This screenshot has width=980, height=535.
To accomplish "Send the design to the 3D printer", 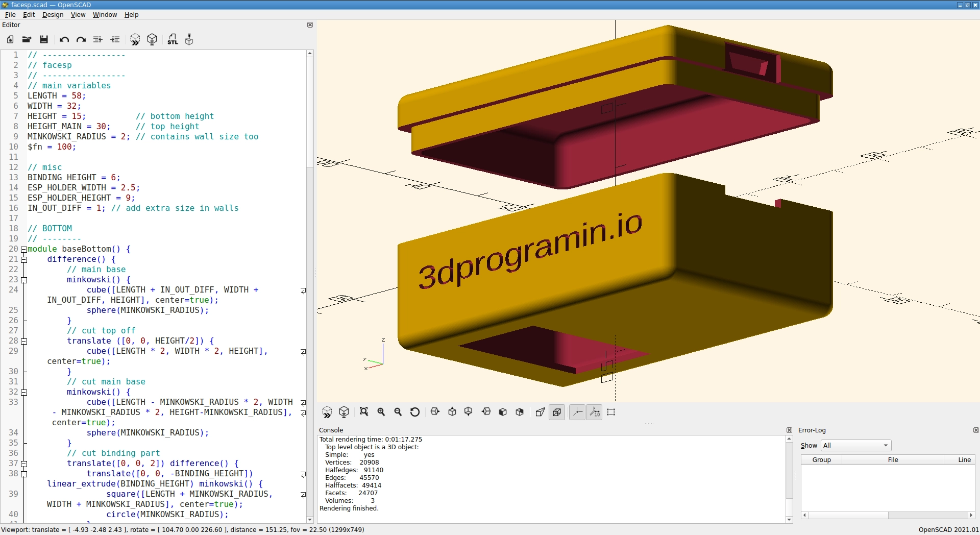I will tap(189, 39).
